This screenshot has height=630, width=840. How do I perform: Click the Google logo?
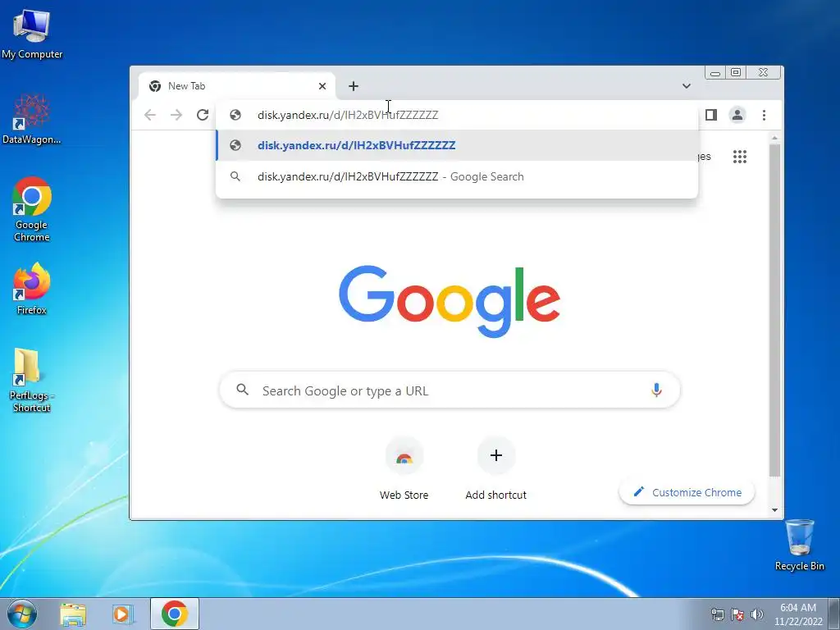tap(450, 300)
